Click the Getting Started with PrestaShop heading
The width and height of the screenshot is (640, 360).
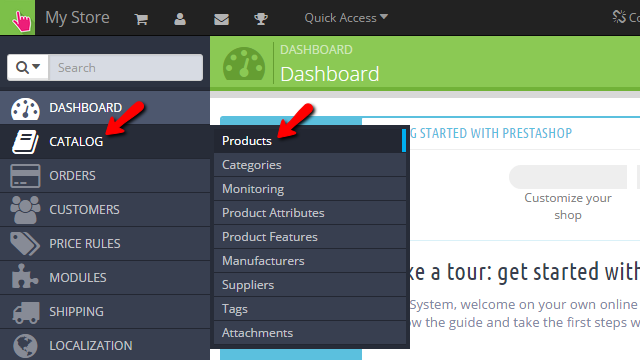491,133
